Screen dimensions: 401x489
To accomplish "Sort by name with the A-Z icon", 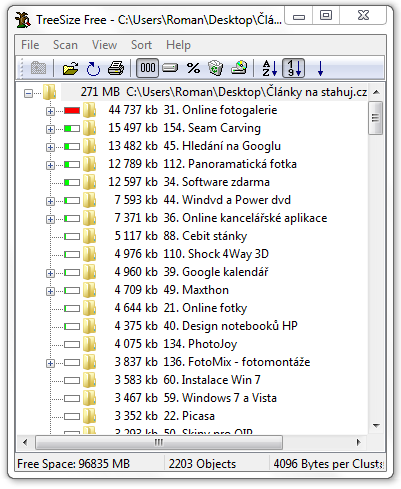I will [x=270, y=68].
